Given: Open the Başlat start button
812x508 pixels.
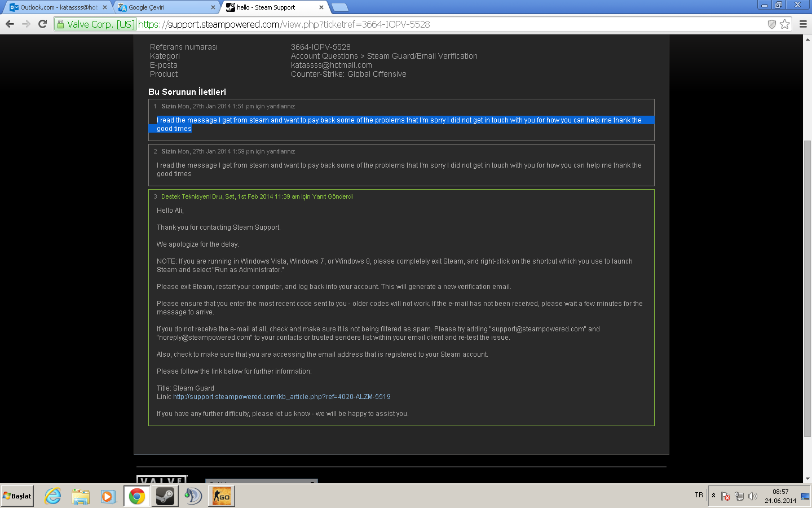Looking at the screenshot, I should 17,496.
